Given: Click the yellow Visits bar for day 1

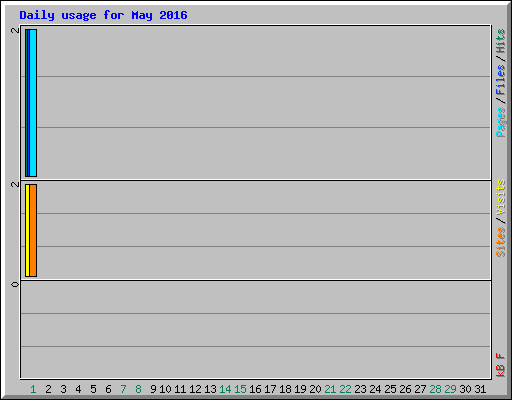Looking at the screenshot, I should tap(27, 230).
